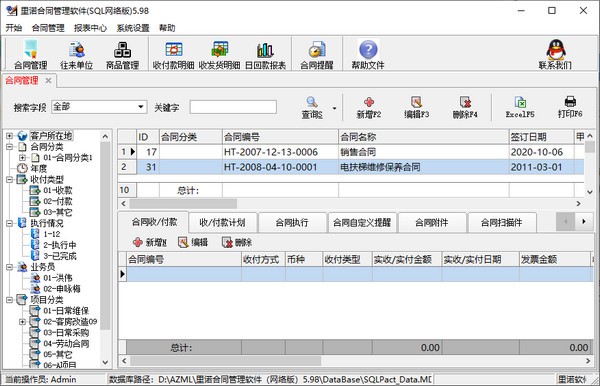
Task: Click tree panel scroll down arrow
Action: (x=105, y=362)
